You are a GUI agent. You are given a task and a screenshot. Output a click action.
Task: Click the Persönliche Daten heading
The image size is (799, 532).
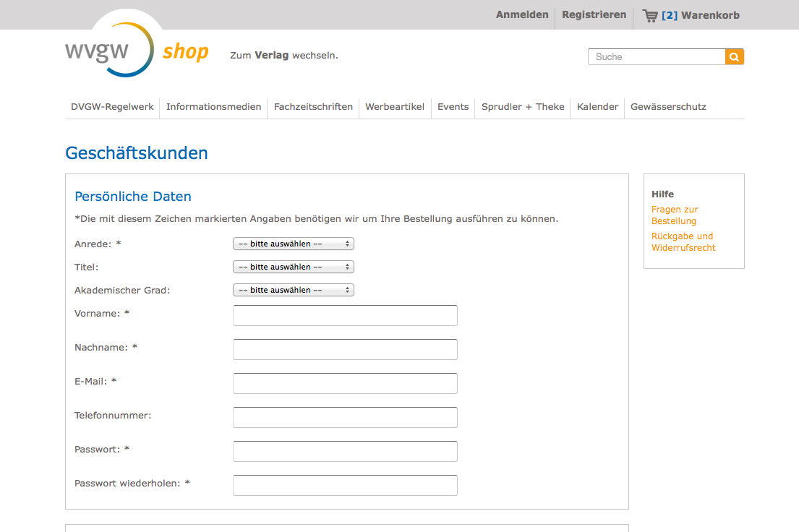[133, 196]
